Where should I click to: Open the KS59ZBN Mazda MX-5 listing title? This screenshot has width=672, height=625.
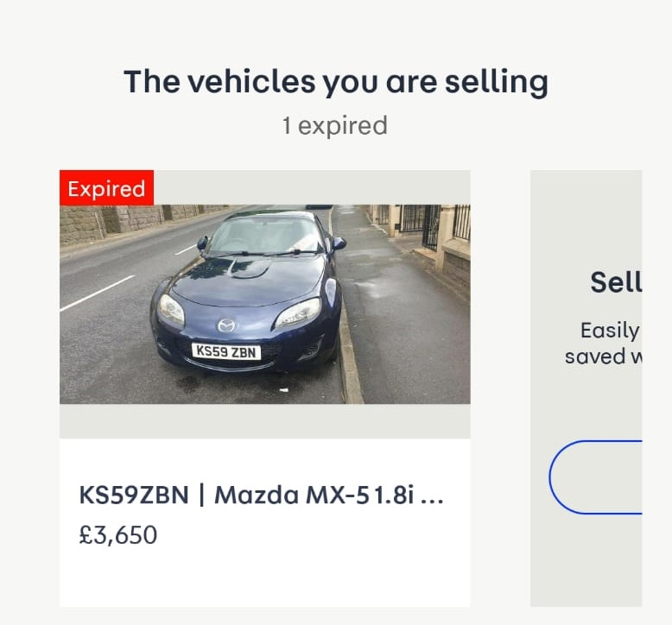click(261, 496)
